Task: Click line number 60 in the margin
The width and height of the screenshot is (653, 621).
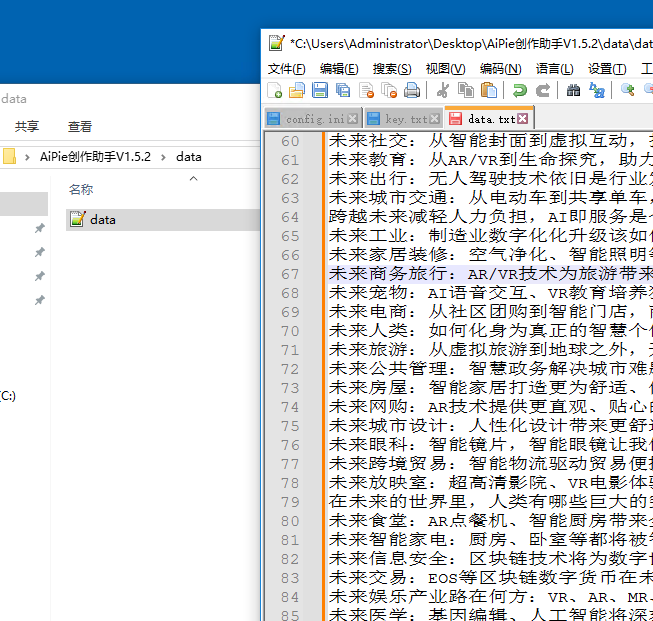Action: click(x=290, y=141)
